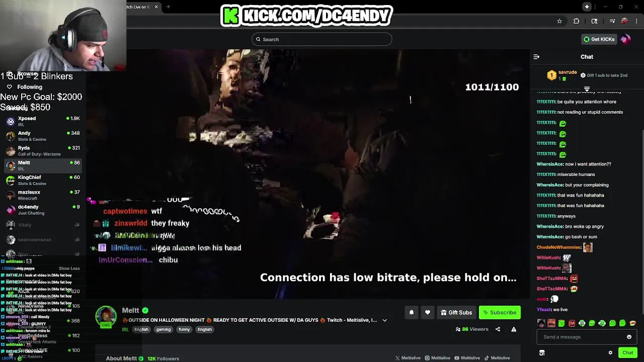Screen dimensions: 644x362
Task: Click the Get KICKs button
Action: (x=599, y=39)
